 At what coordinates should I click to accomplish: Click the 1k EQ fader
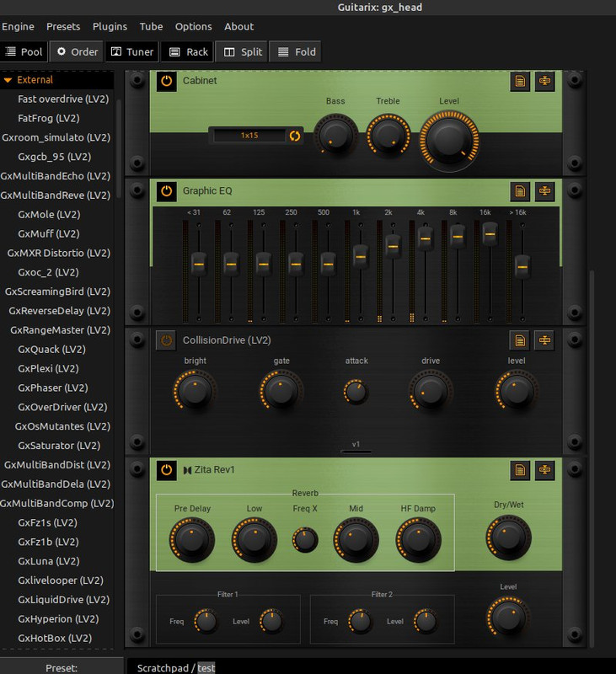[361, 257]
